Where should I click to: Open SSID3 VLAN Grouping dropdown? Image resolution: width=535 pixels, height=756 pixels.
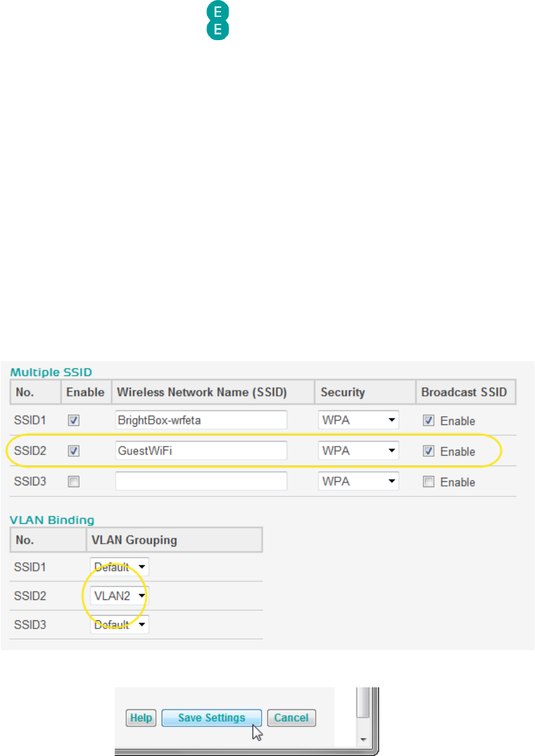pos(119,625)
